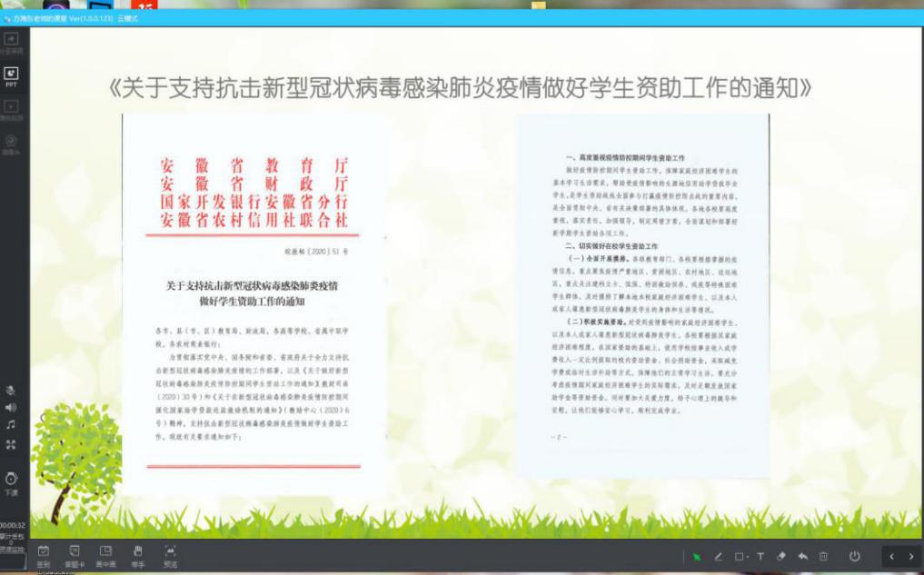
Task: Open the picture-in-picture tool
Action: click(x=106, y=556)
